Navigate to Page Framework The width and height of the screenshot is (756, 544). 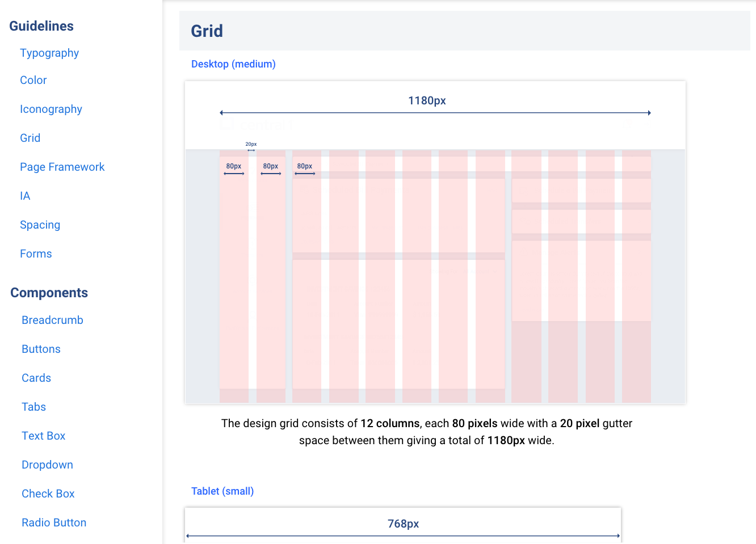click(x=62, y=167)
